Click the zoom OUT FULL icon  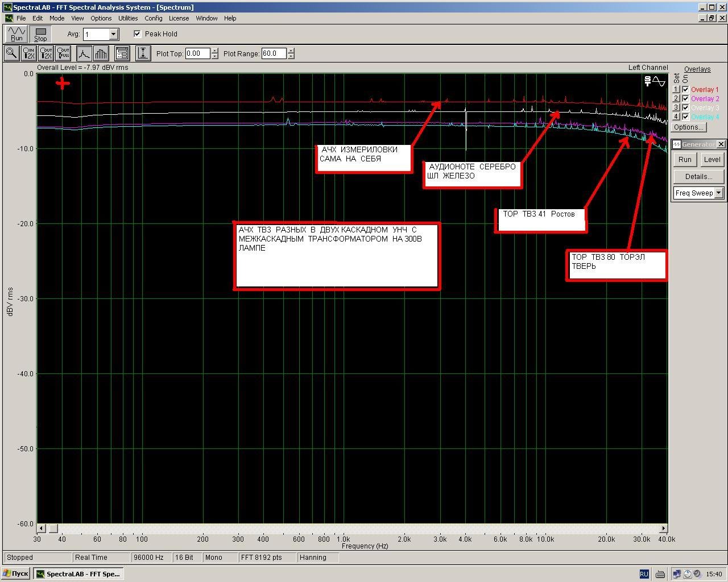(x=63, y=53)
